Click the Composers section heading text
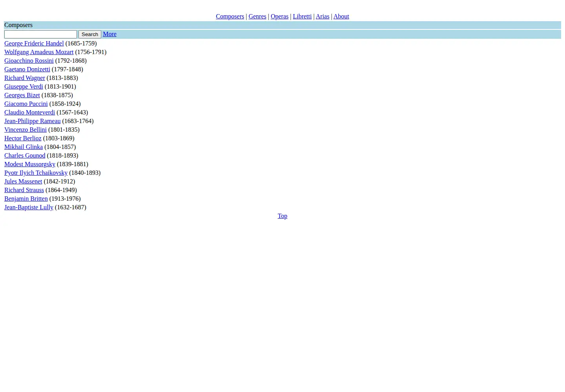This screenshot has width=565, height=392. (18, 25)
